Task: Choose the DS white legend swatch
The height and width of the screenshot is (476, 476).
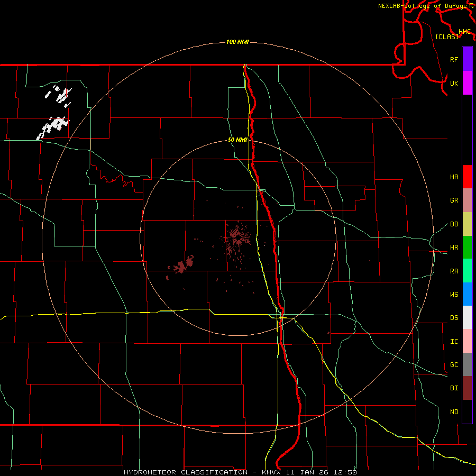Action: (467, 317)
